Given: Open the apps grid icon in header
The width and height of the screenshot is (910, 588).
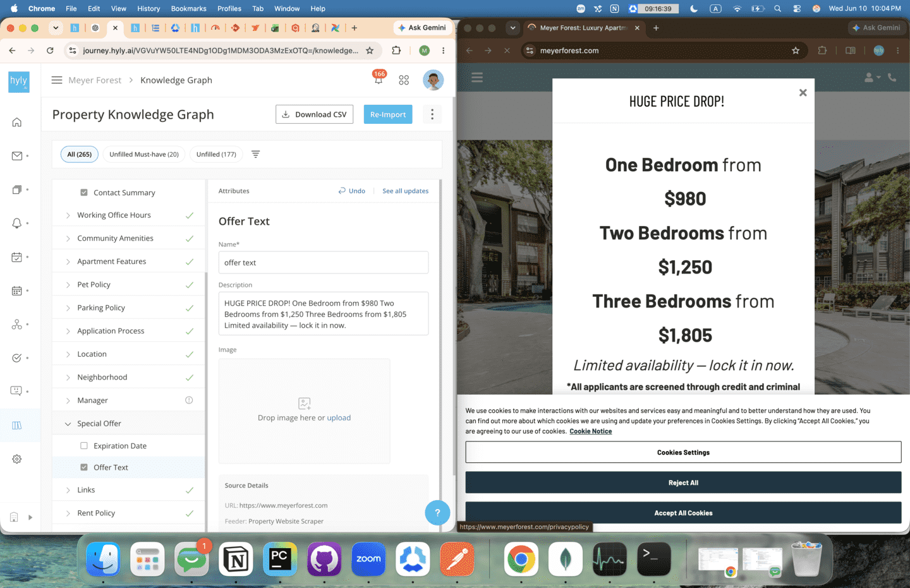Looking at the screenshot, I should coord(404,80).
